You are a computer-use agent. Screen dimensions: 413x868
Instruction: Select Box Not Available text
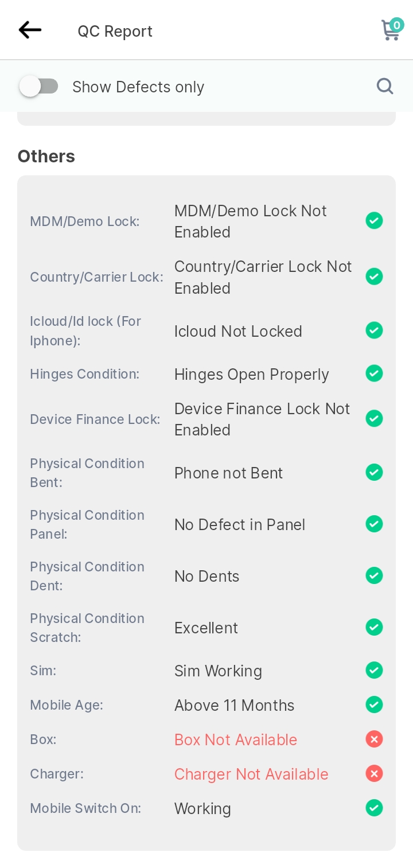coord(236,739)
